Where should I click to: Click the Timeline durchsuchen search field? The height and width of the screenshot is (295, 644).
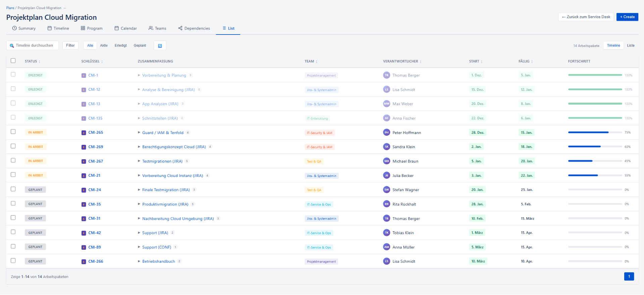point(34,46)
